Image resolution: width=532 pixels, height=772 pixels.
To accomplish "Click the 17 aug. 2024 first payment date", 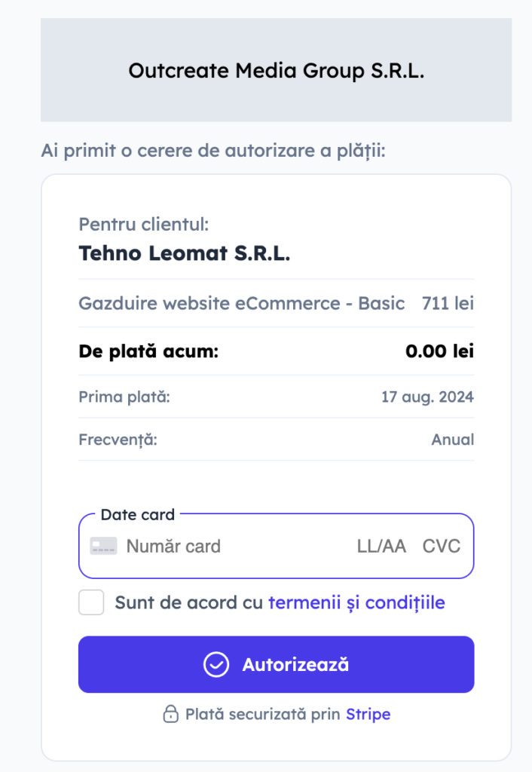I will [x=427, y=397].
